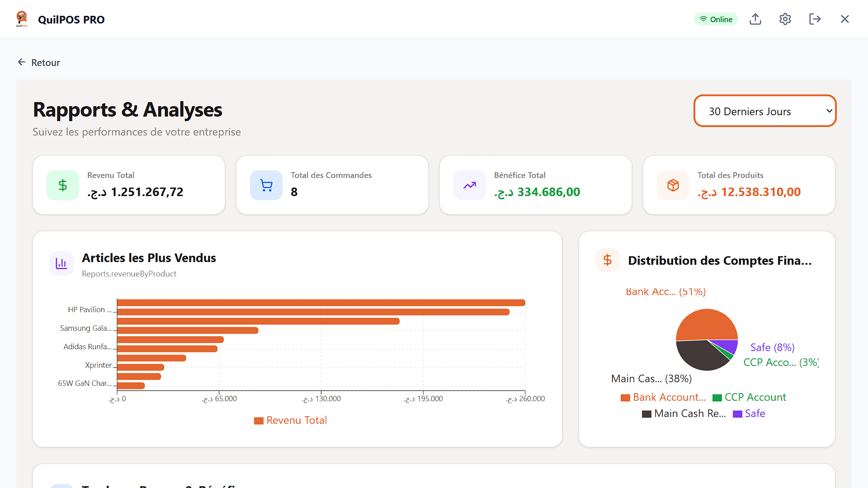Click the Revenu Total legend swatch
Screen dimensions: 868x488
pyautogui.click(x=259, y=421)
